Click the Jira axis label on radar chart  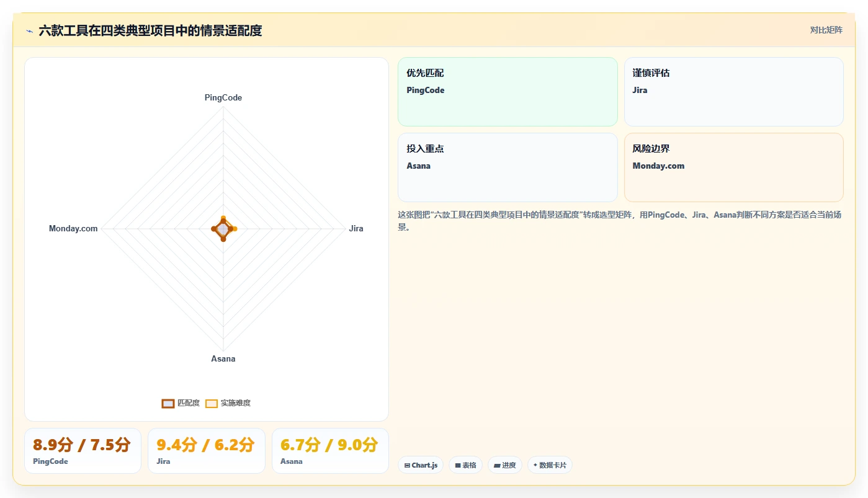(356, 229)
